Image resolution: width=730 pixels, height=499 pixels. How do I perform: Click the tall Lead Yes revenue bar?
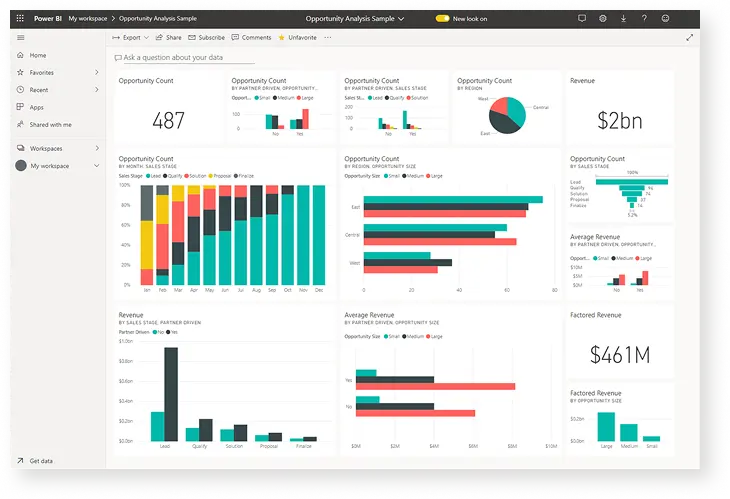(171, 394)
